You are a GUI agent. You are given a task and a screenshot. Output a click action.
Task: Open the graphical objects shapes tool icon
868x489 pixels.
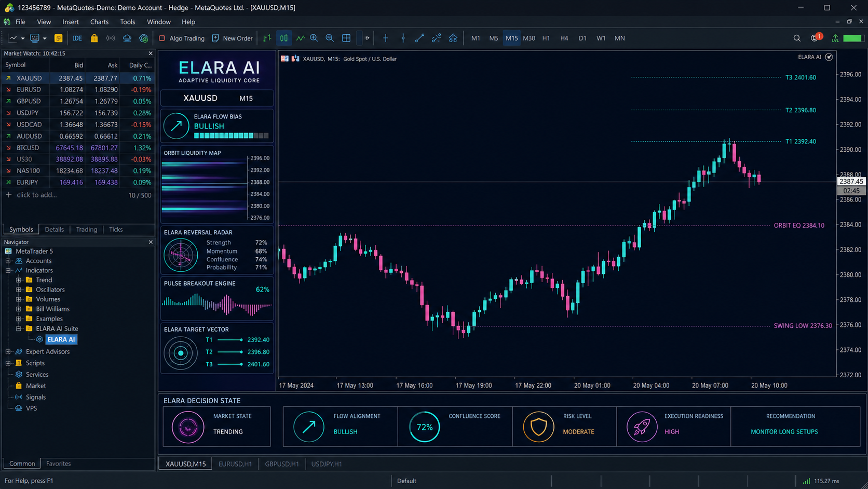click(x=453, y=38)
